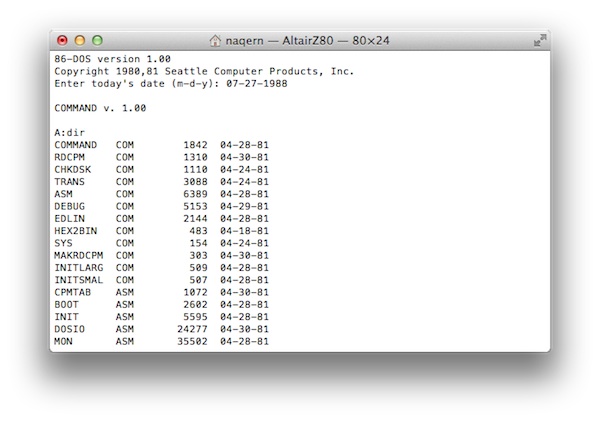
Task: Click the MAKRDCPM file name
Action: coord(78,255)
